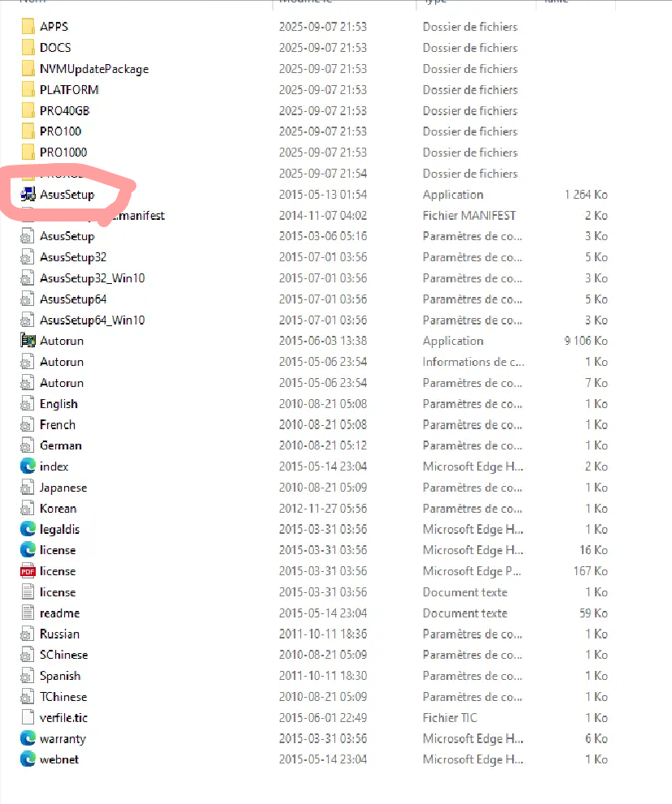Select the DOCS folder name
This screenshot has height=804, width=672.
click(55, 48)
